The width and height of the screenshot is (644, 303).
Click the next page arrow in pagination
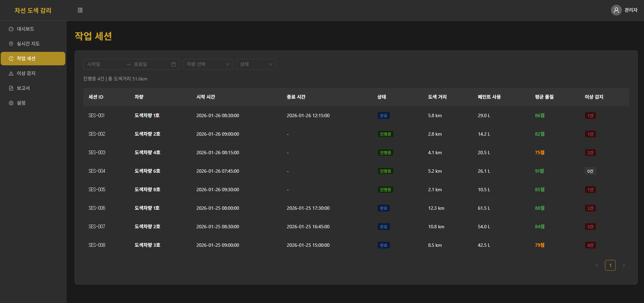(x=623, y=265)
